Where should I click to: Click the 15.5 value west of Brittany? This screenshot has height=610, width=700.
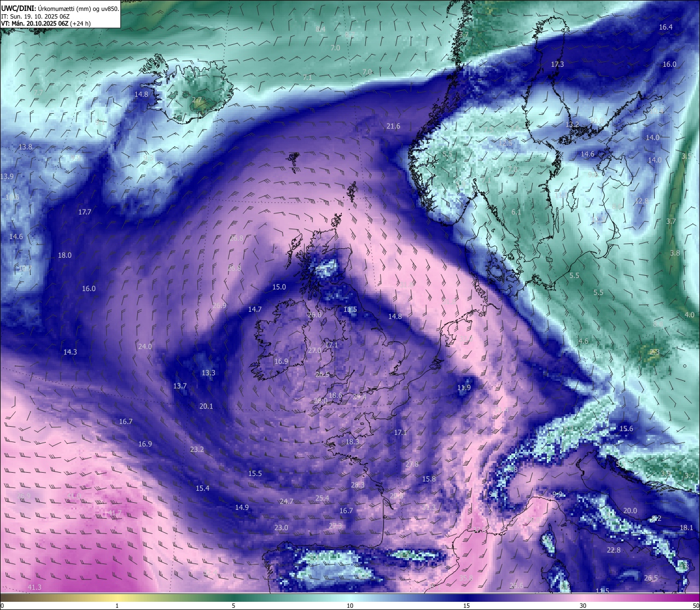(x=255, y=473)
